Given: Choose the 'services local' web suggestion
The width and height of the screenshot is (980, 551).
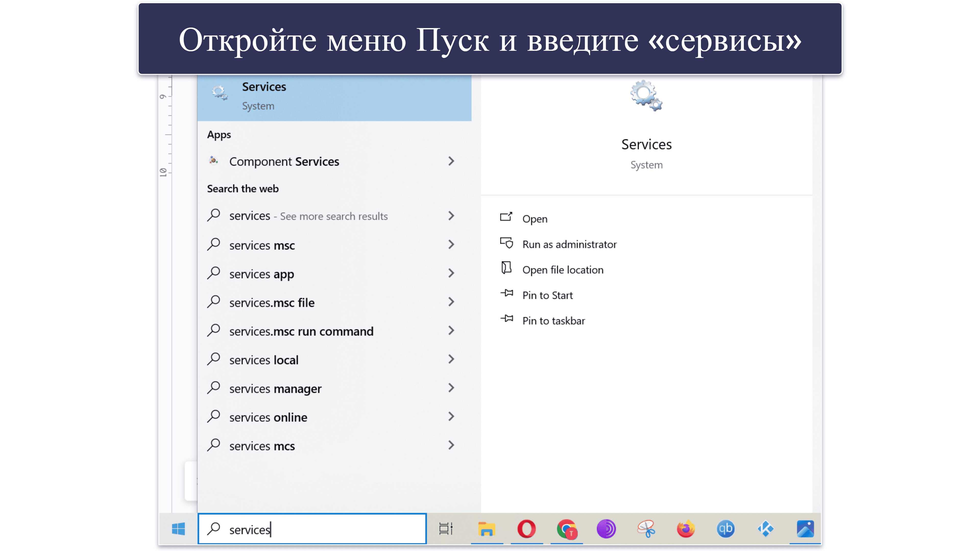Looking at the screenshot, I should click(x=334, y=360).
